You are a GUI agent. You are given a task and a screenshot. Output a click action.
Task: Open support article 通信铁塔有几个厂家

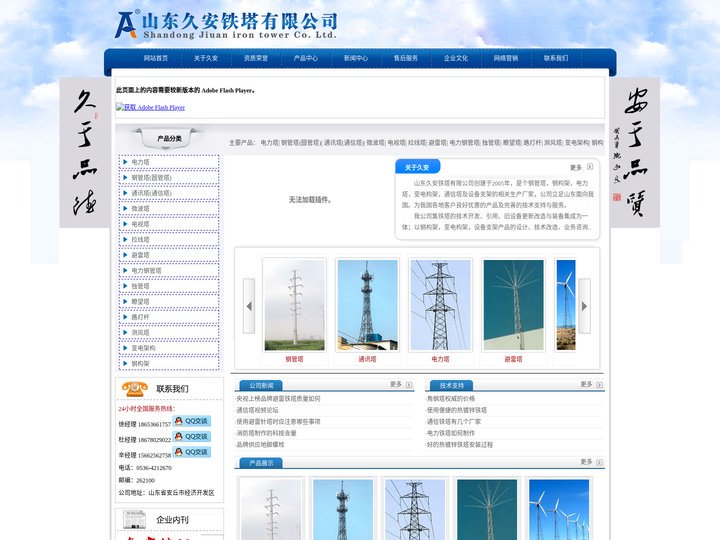[454, 422]
